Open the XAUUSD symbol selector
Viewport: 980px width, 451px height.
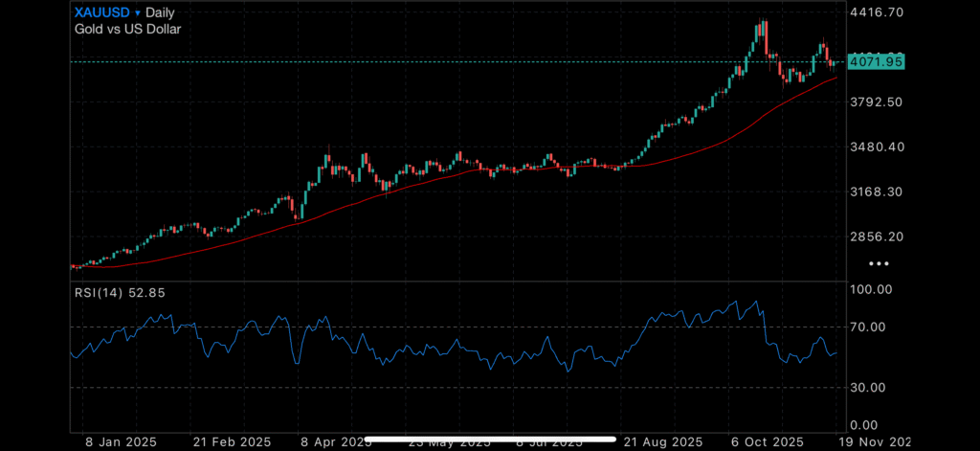point(101,12)
